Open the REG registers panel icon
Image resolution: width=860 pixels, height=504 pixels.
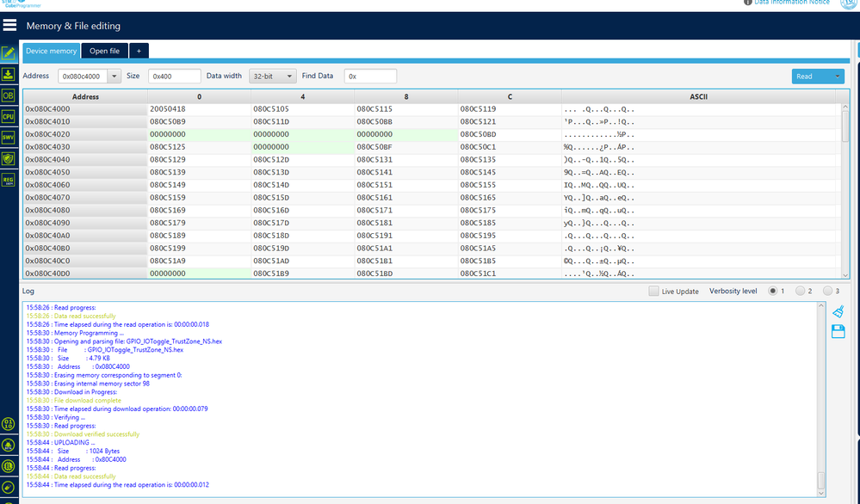pyautogui.click(x=9, y=180)
